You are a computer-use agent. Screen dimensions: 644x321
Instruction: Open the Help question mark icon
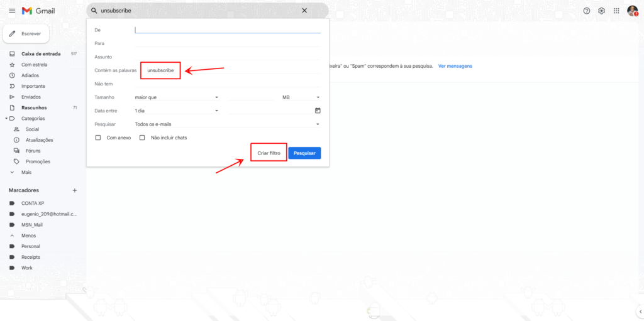tap(587, 11)
